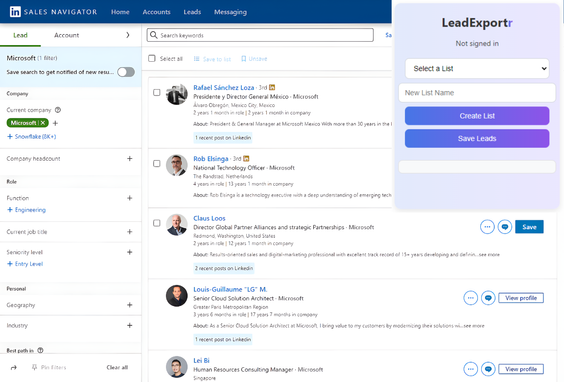Image resolution: width=564 pixels, height=382 pixels.
Task: Expand the Industry filter
Action: 129,326
